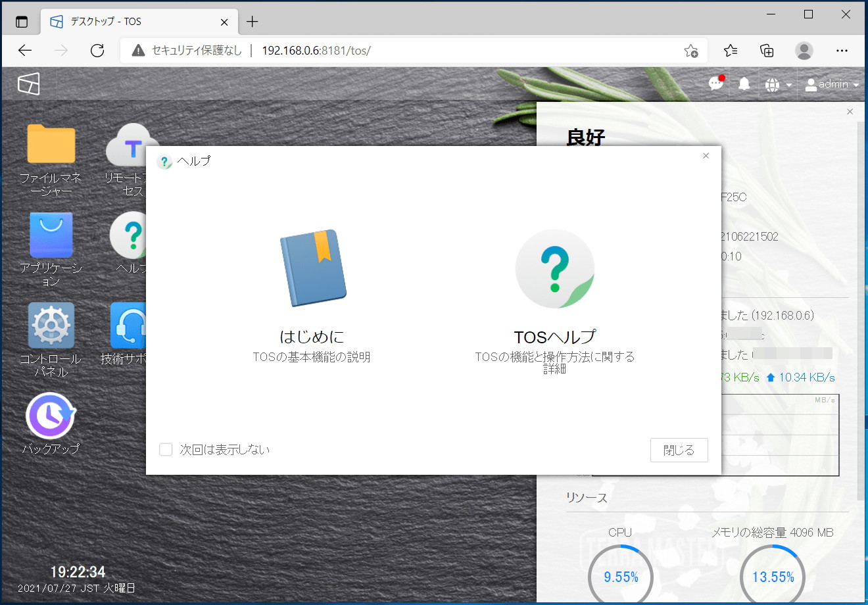
Task: Click the TOSの基本機能の説明 description
Action: [312, 357]
